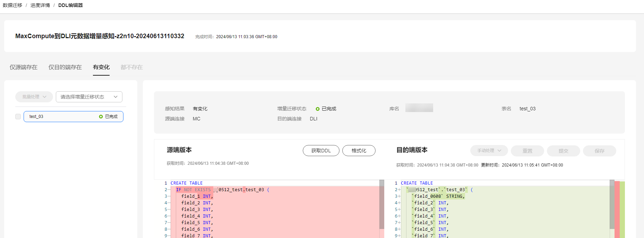Select the test_03 table row
Screen dimensions: 644x238
tap(74, 117)
